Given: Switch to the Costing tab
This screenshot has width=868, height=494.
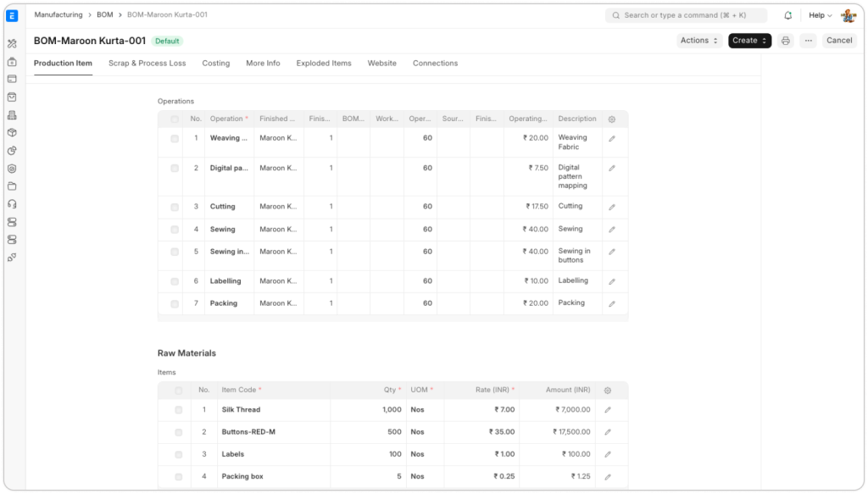Looking at the screenshot, I should [x=215, y=64].
